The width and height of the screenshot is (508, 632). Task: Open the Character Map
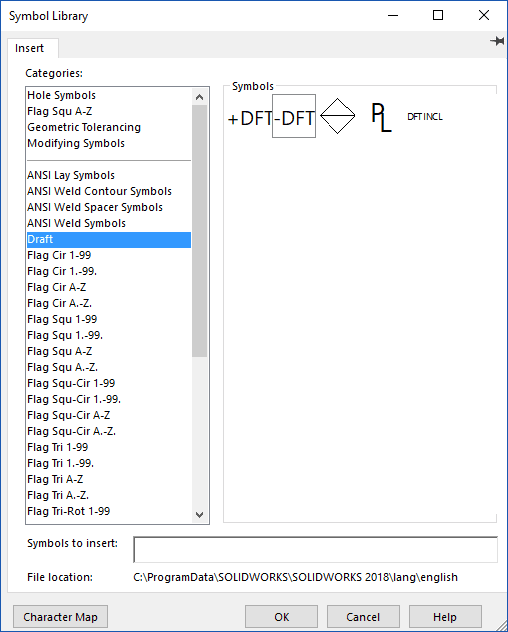point(60,617)
